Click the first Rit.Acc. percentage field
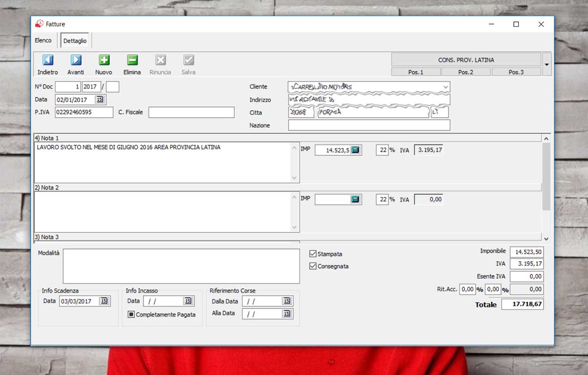The width and height of the screenshot is (588, 375). pyautogui.click(x=467, y=289)
